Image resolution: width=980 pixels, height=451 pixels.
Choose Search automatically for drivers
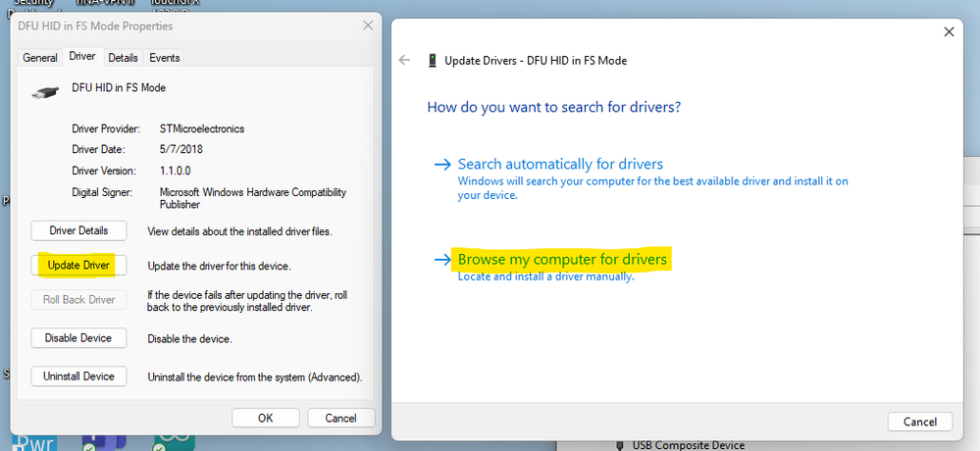pos(560,165)
